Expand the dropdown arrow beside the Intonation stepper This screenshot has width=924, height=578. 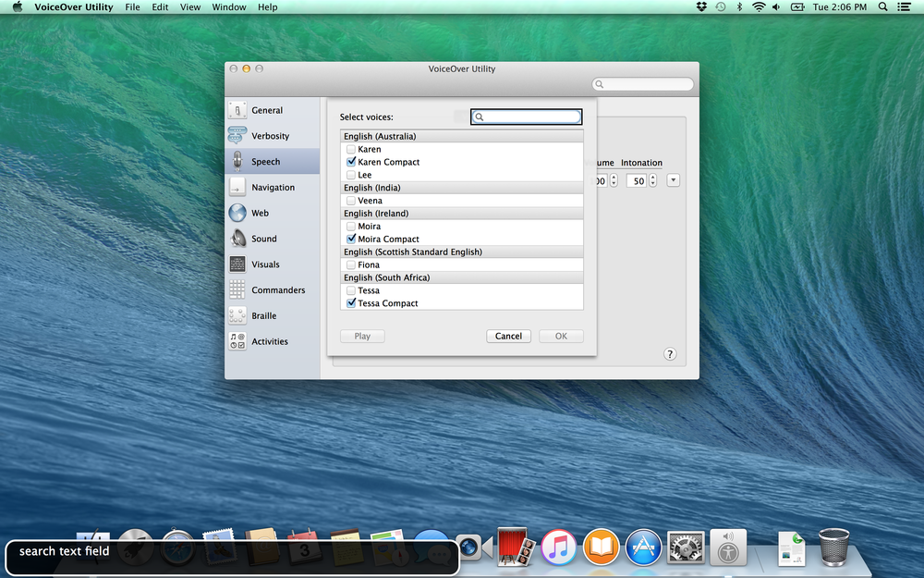(x=673, y=180)
